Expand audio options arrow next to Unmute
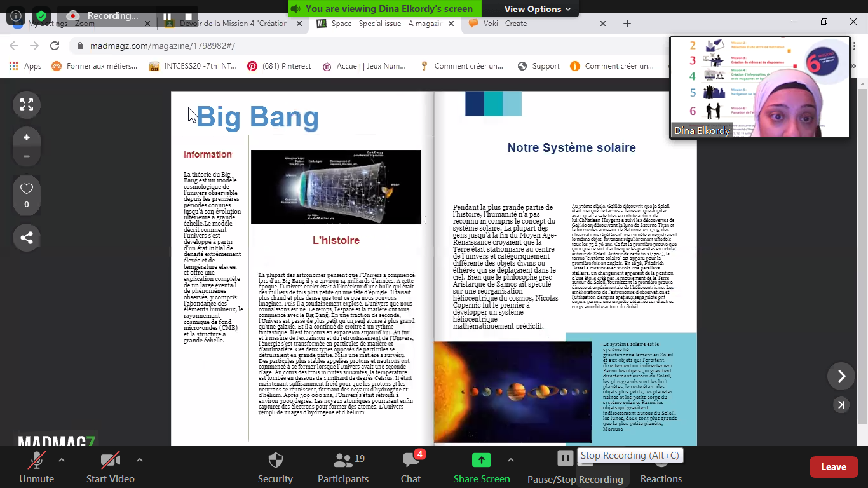Screen dimensions: 868x488 click(62, 460)
